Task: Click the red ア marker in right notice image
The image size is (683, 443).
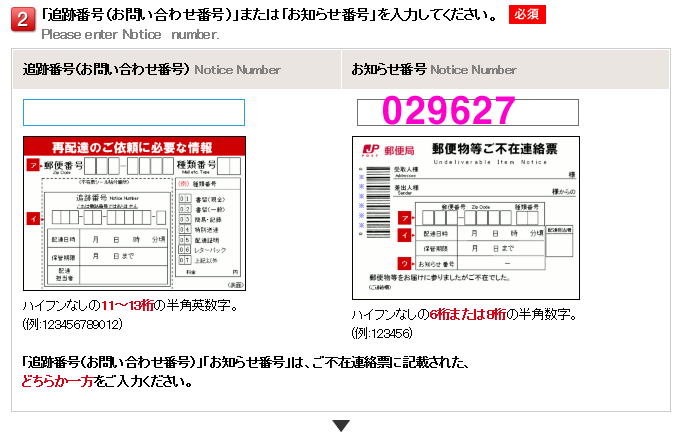Action: [404, 217]
